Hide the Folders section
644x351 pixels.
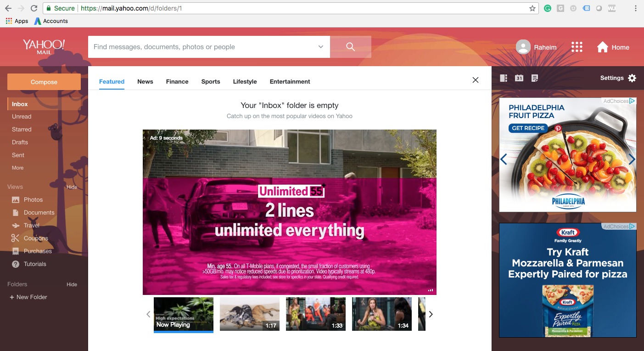72,284
